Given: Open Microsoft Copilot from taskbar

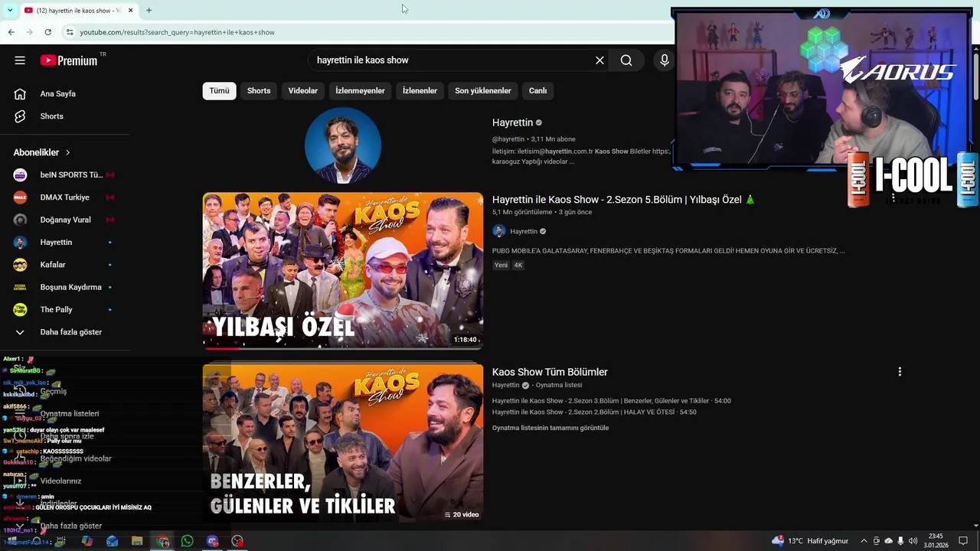Looking at the screenshot, I should point(87,541).
